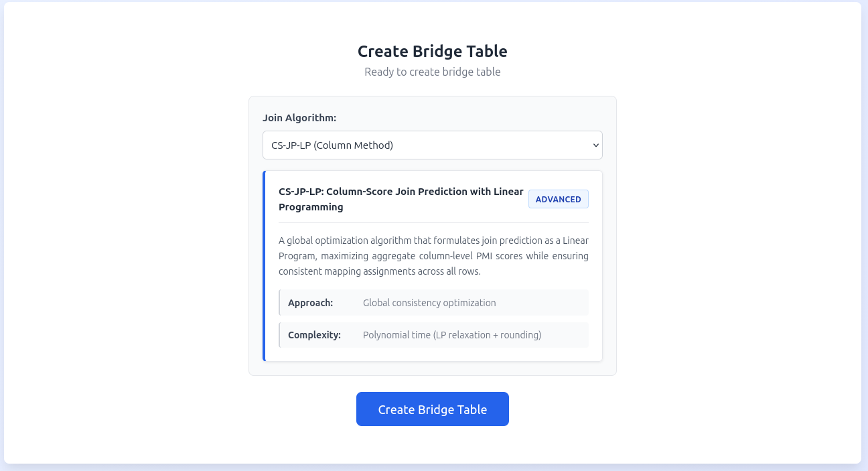Click the divider line beneath the card title
Screen dimensions: 868x471
433,222
